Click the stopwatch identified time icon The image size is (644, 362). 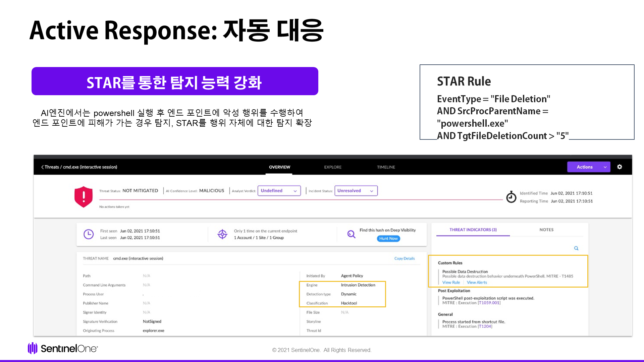pyautogui.click(x=511, y=197)
